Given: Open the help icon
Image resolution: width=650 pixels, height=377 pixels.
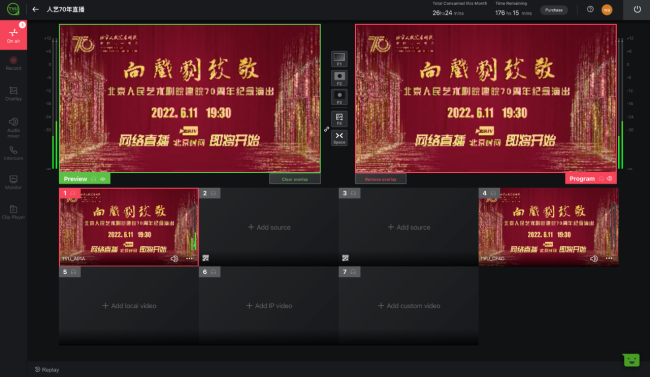Looking at the screenshot, I should (590, 9).
